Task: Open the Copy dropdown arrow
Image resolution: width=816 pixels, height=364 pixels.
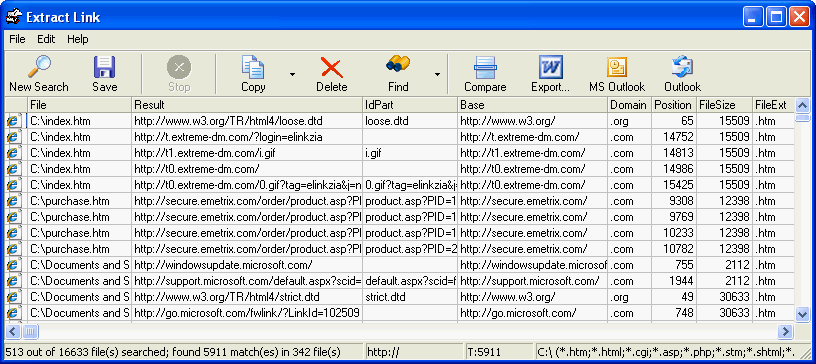Action: click(x=292, y=74)
